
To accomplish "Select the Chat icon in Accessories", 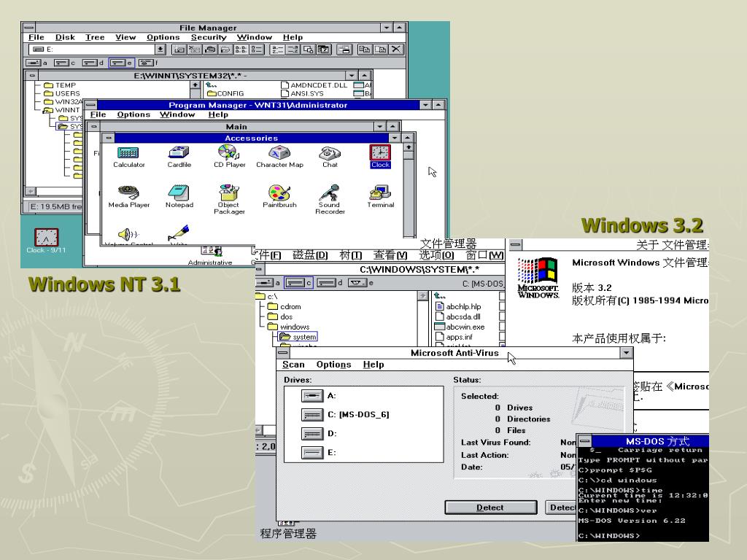I will 330,157.
